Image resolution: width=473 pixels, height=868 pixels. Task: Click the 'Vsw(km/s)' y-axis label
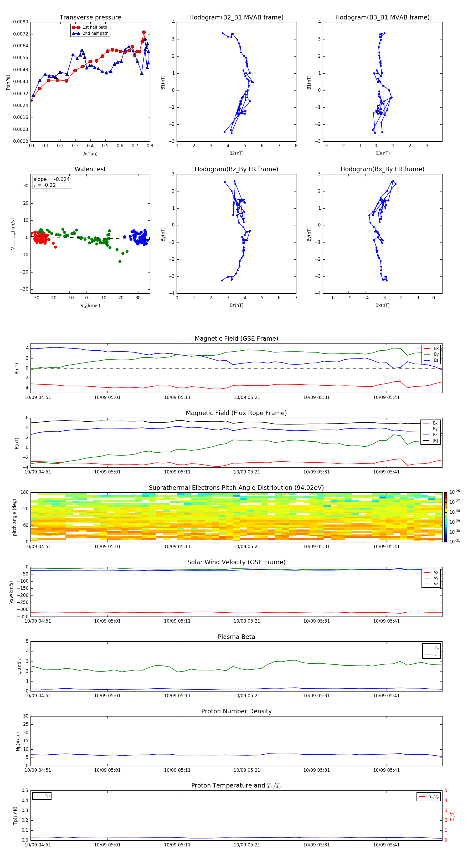pos(11,592)
